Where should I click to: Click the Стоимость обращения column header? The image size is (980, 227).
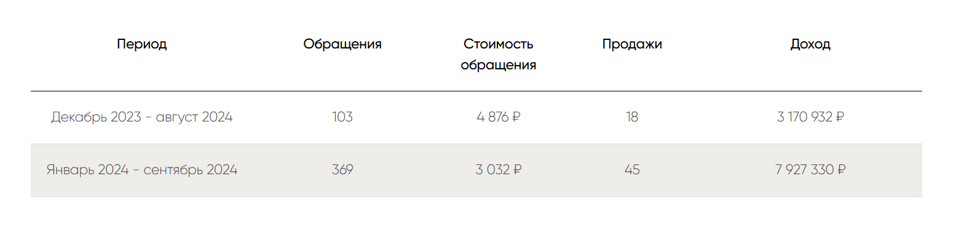pyautogui.click(x=498, y=55)
